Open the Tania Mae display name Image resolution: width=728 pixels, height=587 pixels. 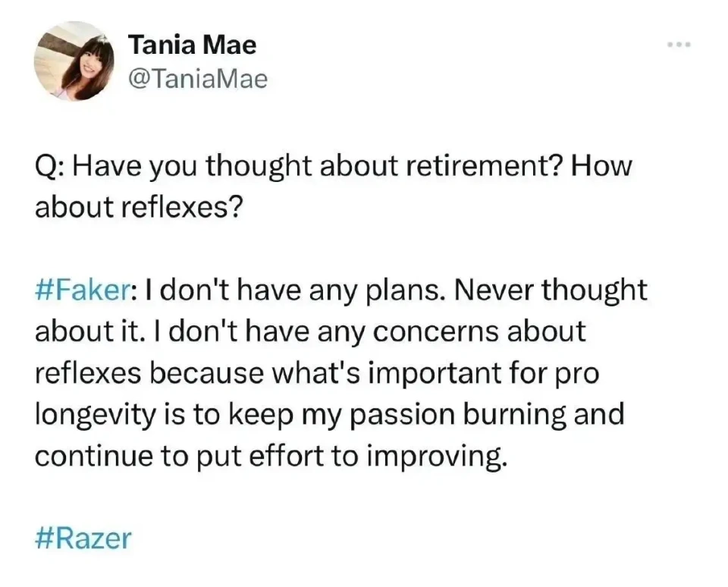pos(192,45)
